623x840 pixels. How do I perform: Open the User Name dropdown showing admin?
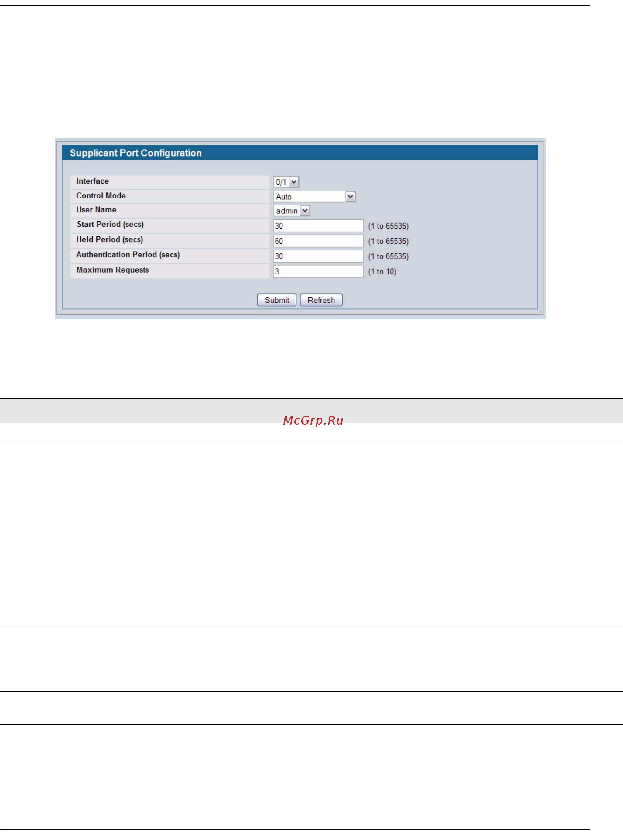point(292,211)
